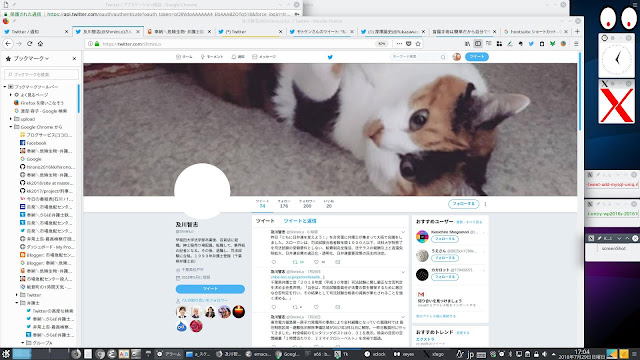The width and height of the screenshot is (640, 360).
Task: Go to Firefox home page icon
Action: [x=40, y=44]
